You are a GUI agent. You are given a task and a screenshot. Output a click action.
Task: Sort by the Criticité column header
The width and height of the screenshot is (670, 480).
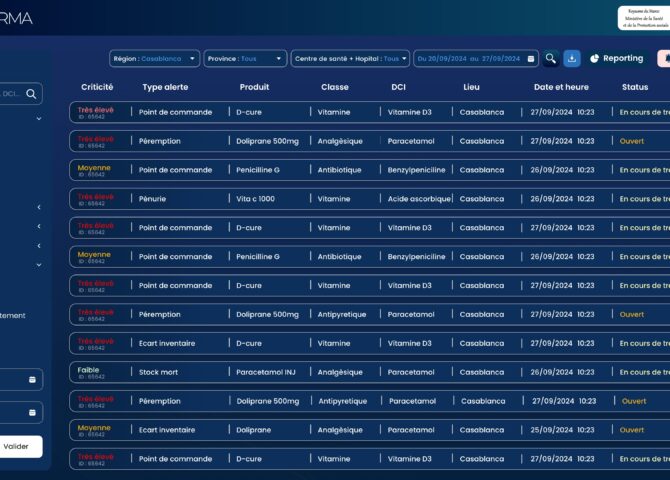point(97,87)
